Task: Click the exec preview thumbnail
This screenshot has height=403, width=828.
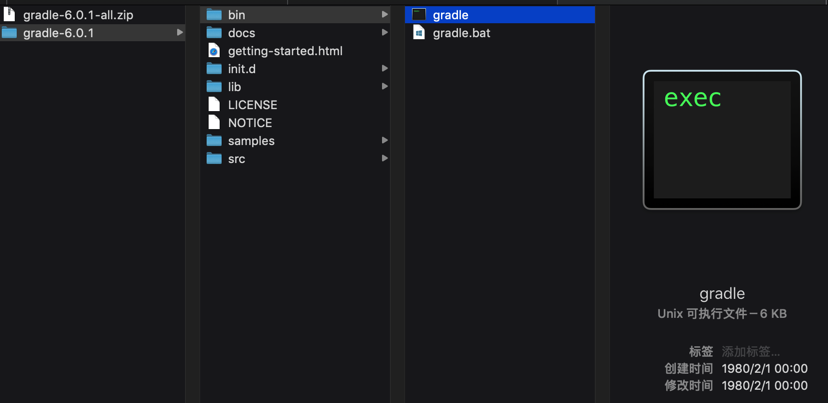Action: (722, 140)
